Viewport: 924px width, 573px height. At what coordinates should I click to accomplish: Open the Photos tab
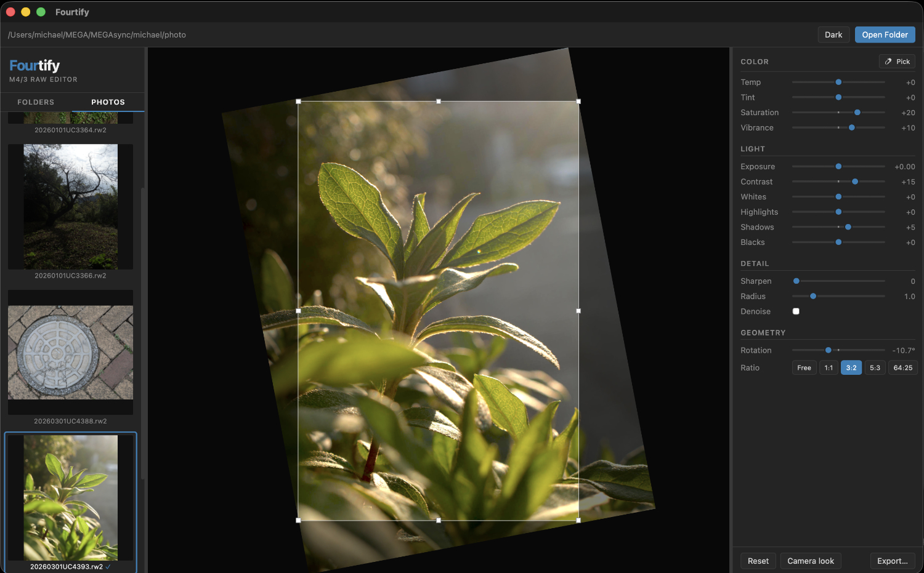(x=108, y=102)
